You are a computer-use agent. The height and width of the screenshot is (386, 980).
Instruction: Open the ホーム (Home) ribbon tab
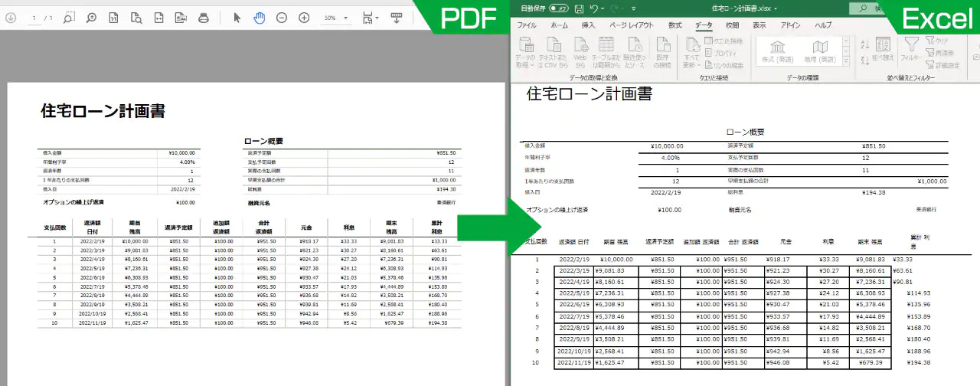point(559,25)
